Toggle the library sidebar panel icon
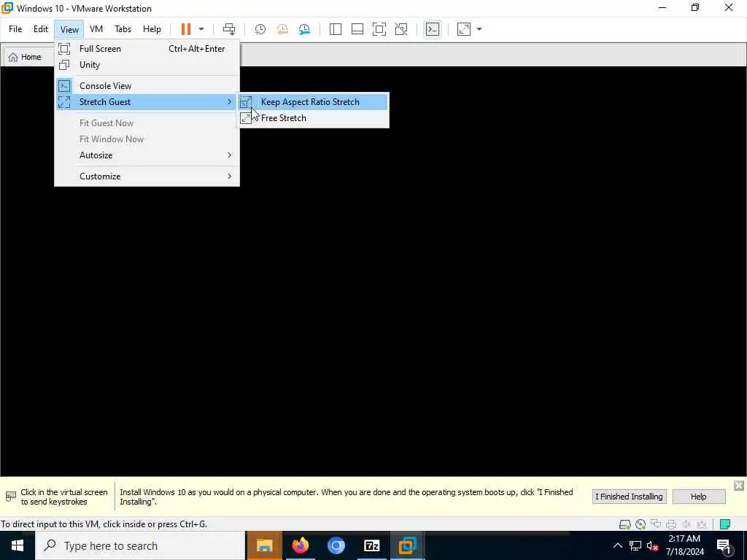 click(x=336, y=29)
